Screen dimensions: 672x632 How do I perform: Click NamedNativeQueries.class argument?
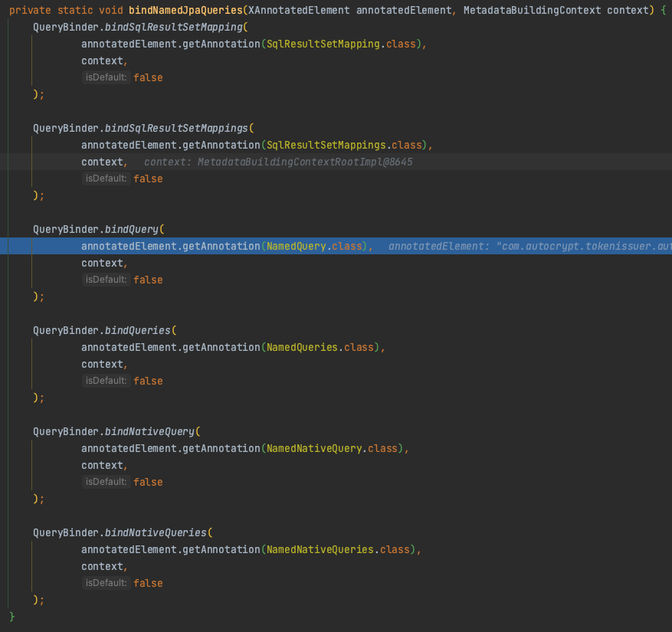coord(338,550)
